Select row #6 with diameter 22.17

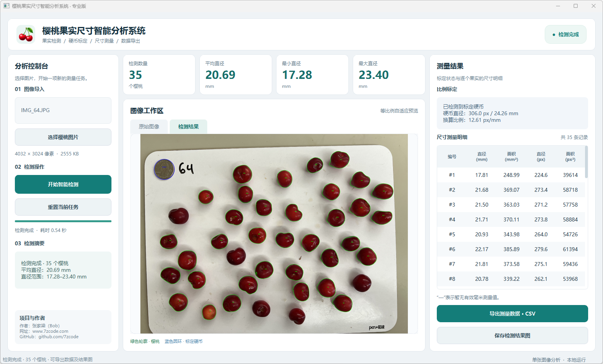coord(511,249)
